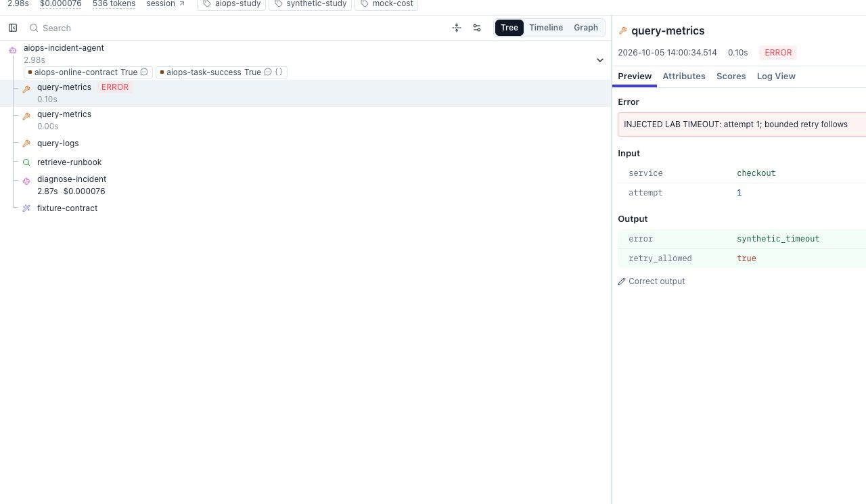Focus the Search input field

pyautogui.click(x=237, y=28)
